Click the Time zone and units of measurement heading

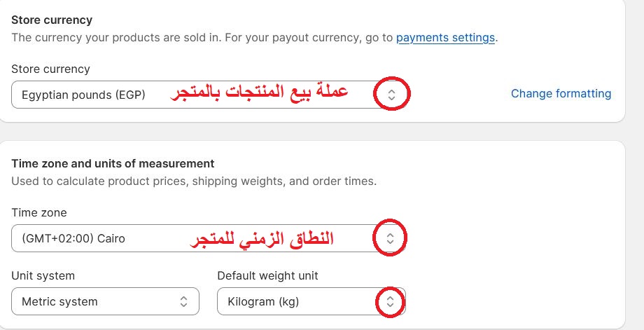click(x=113, y=163)
